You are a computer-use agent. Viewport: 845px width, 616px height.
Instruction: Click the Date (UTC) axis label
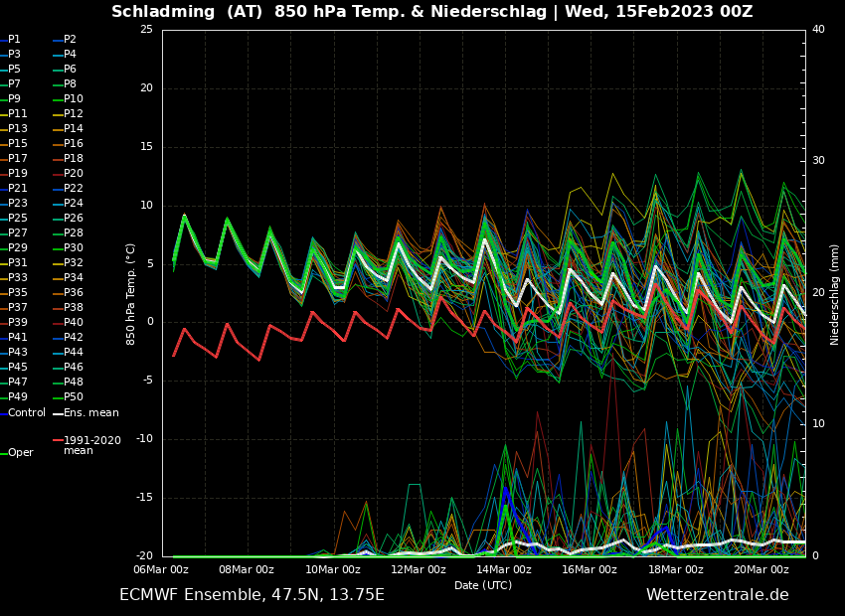[483, 586]
